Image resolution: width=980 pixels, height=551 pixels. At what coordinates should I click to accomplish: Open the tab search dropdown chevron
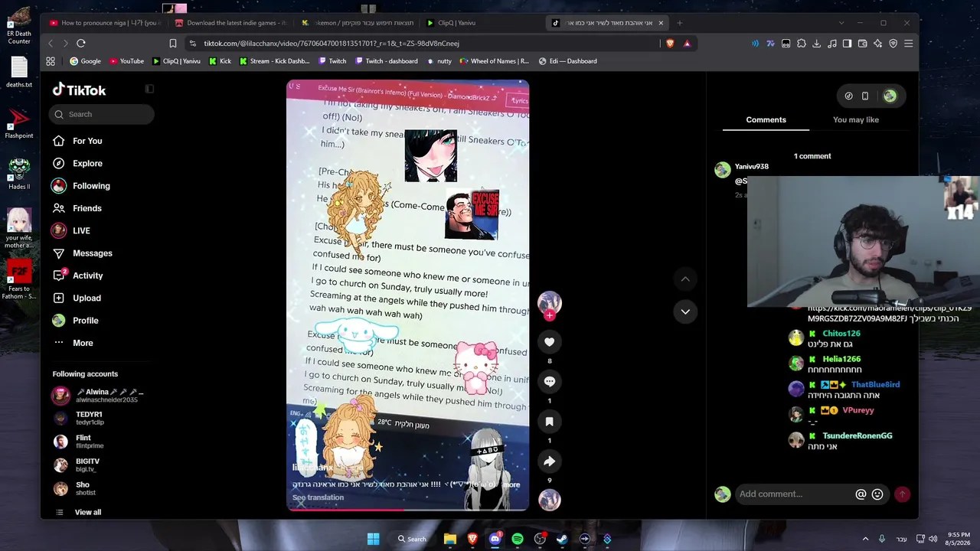coord(841,23)
